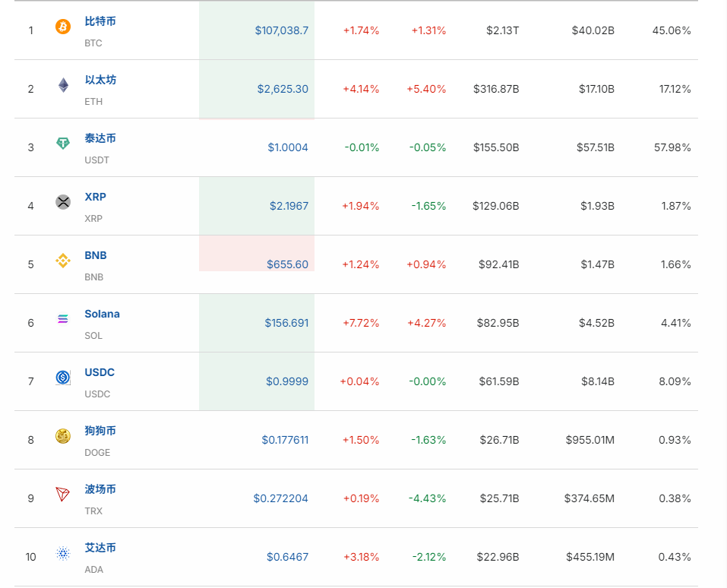Click TRX's -4.43% change value
Viewport: 727px width, 588px height.
click(428, 498)
